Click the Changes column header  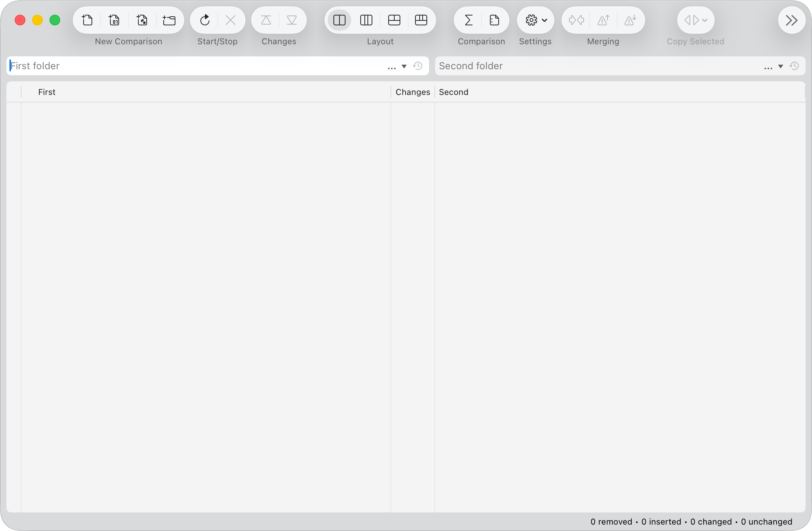pos(413,92)
